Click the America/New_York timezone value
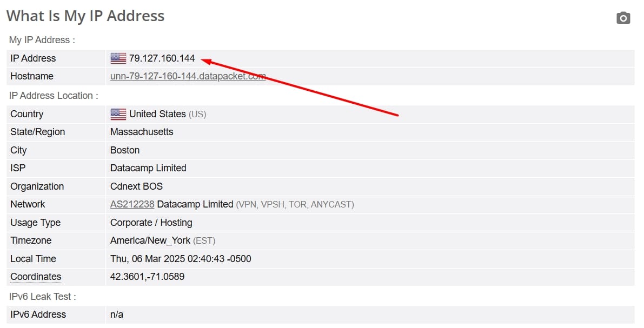 click(150, 240)
